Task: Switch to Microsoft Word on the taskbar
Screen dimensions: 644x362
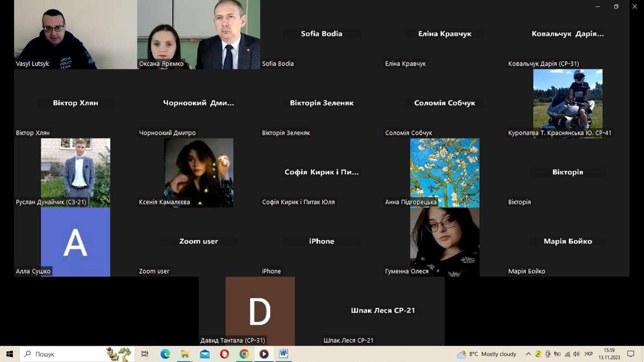Action: coord(283,354)
